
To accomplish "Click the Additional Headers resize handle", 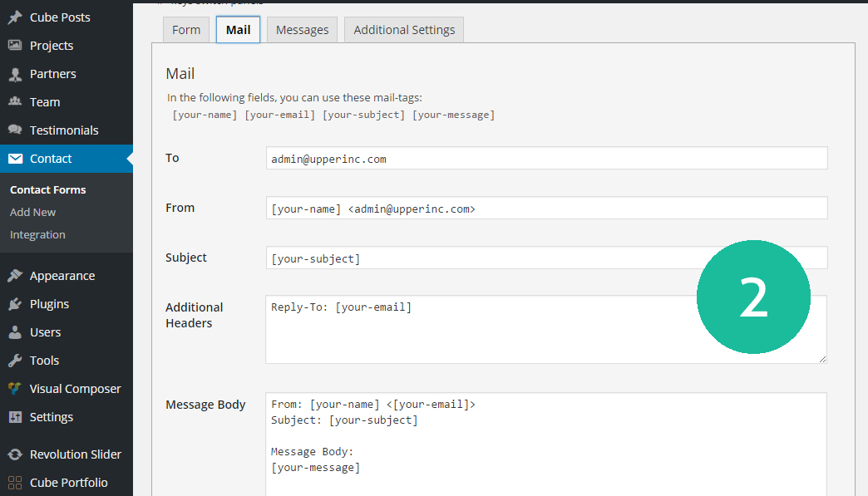I will click(822, 359).
